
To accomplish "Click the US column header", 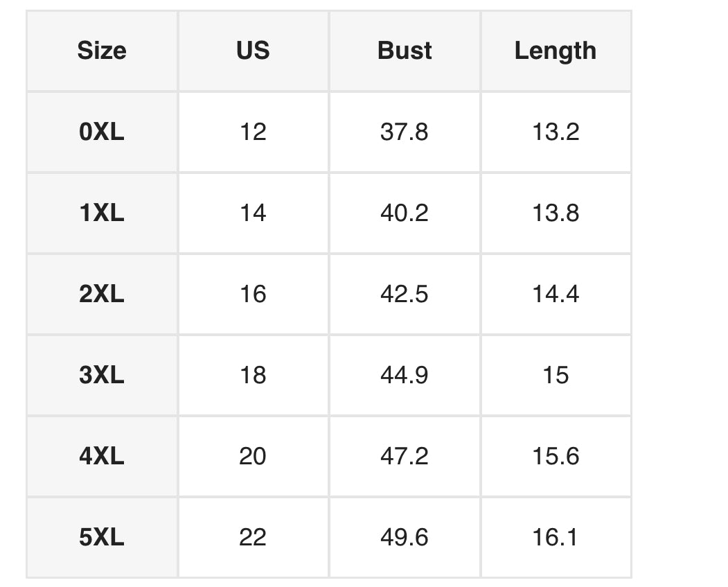I will tap(253, 51).
